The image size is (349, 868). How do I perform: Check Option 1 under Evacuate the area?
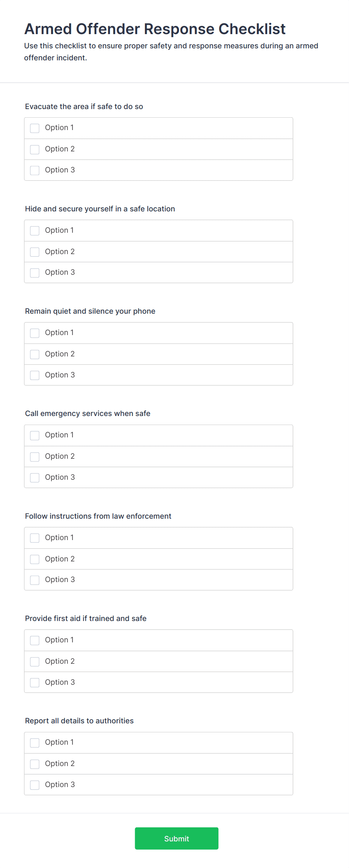pos(35,128)
